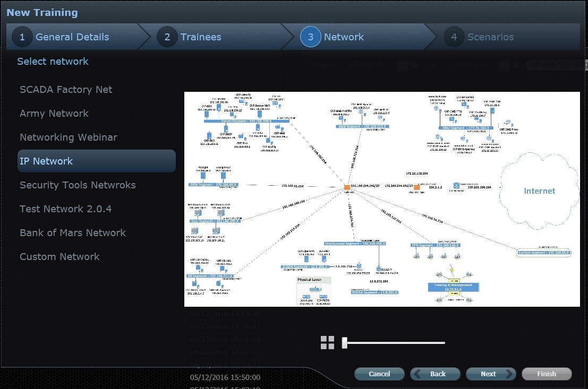Click a workstation icon in the VPN Segment

(416, 257)
